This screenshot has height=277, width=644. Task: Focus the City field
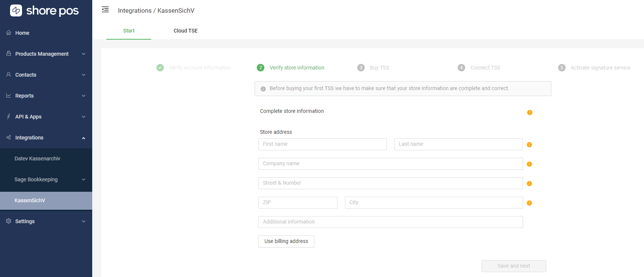[434, 203]
